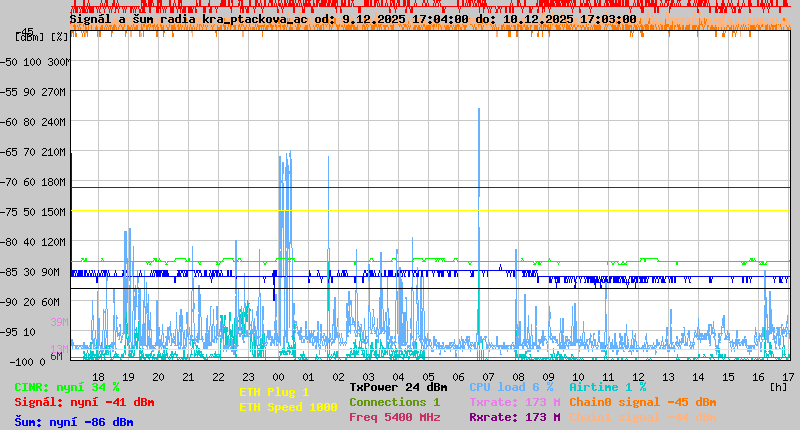Click the '-65 70 210M' y-axis label
Viewport: 800px width, 430px height.
33,152
